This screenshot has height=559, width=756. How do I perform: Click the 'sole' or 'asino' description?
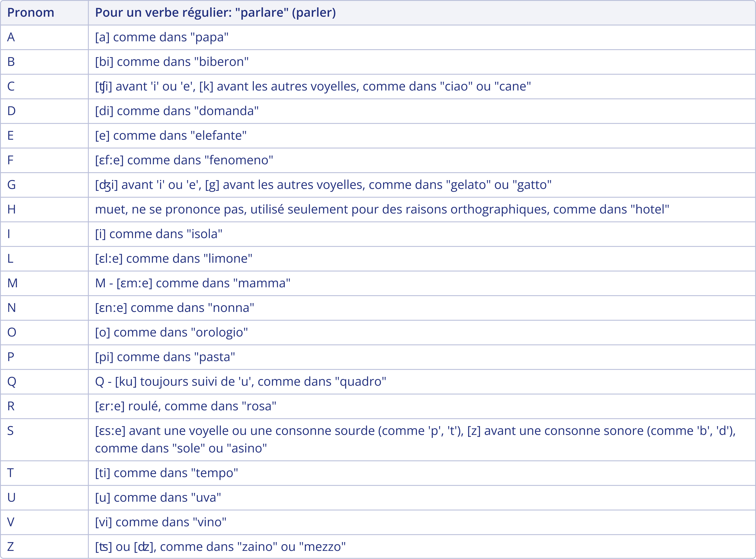415,439
